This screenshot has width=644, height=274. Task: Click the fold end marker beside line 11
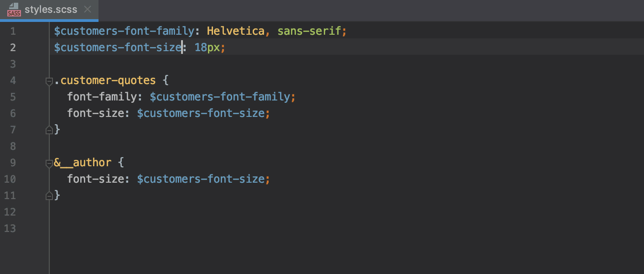click(49, 195)
